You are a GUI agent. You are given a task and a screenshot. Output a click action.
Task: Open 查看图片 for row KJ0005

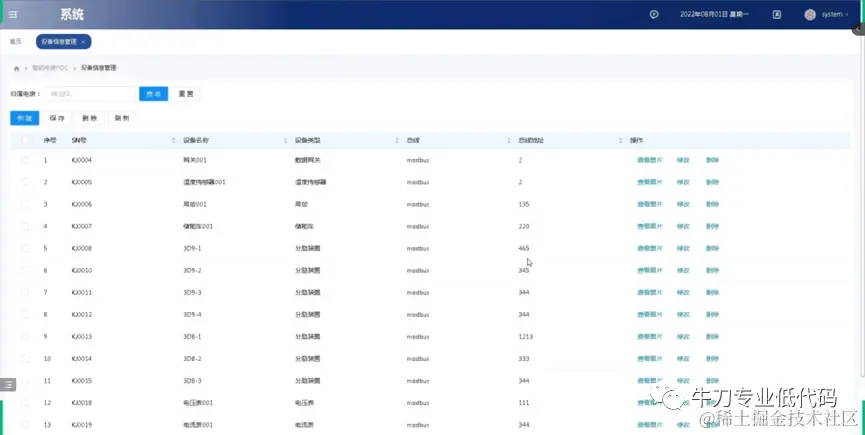[649, 182]
